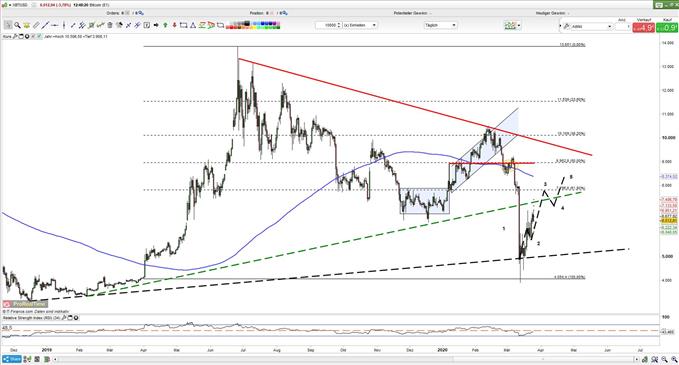Select the text box annotation tool
Viewport: 679px width, 365px height.
click(147, 25)
